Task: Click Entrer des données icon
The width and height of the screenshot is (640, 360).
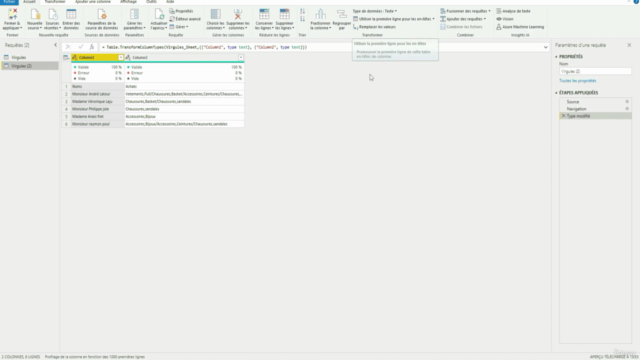Action: point(71,14)
